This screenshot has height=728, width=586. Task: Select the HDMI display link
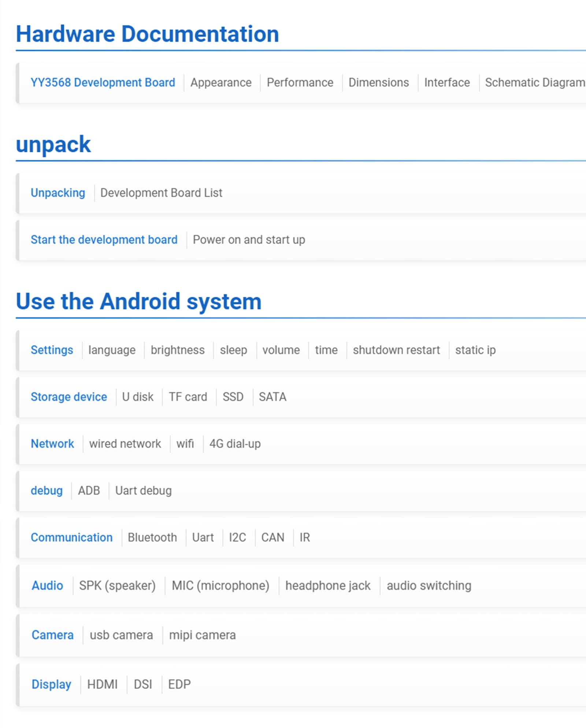point(102,684)
